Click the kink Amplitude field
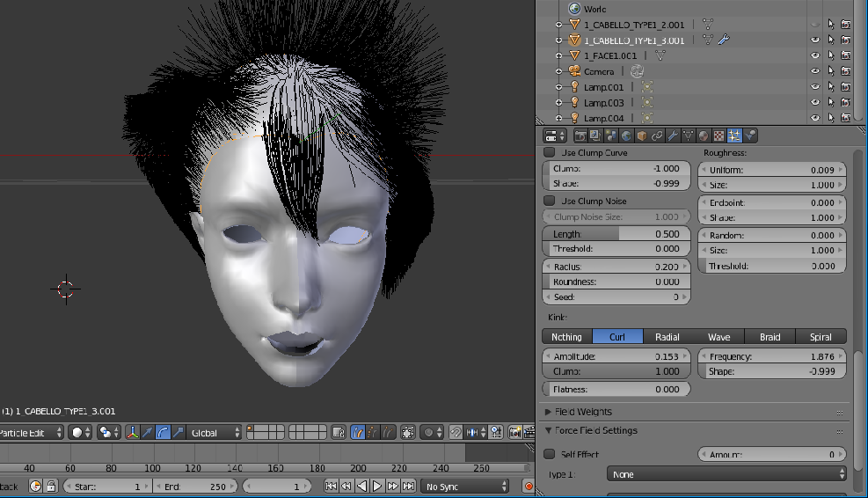 click(616, 356)
